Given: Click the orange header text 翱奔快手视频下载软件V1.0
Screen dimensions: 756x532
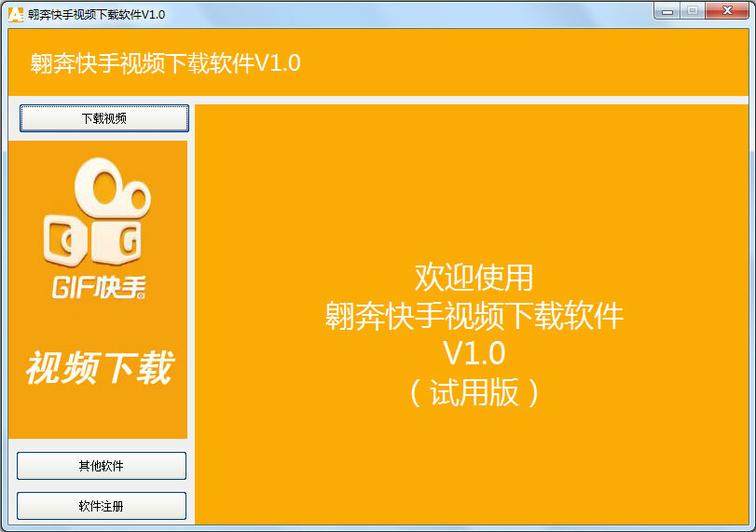Looking at the screenshot, I should tap(165, 63).
